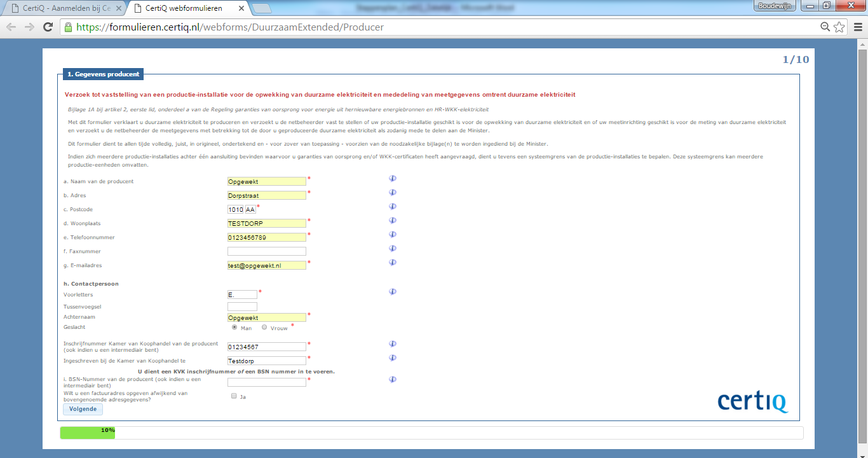868x458 pixels.
Task: Click info icon for E-mailadres
Action: [x=393, y=262]
